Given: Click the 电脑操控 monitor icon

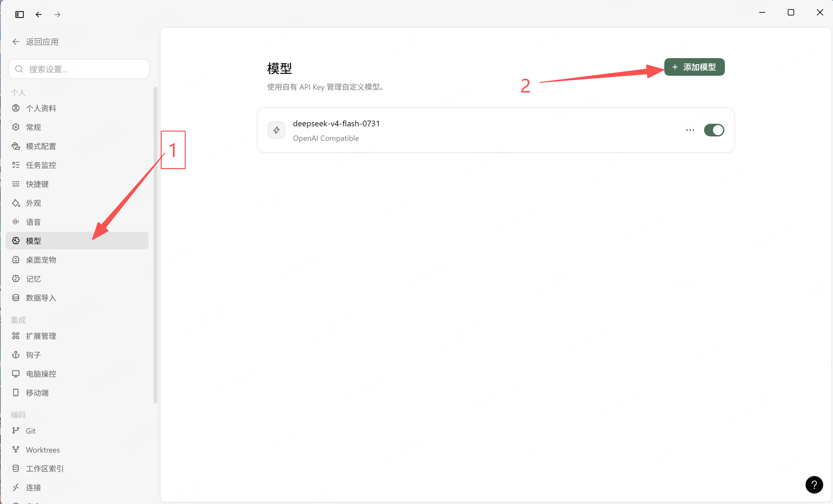Looking at the screenshot, I should coord(16,374).
